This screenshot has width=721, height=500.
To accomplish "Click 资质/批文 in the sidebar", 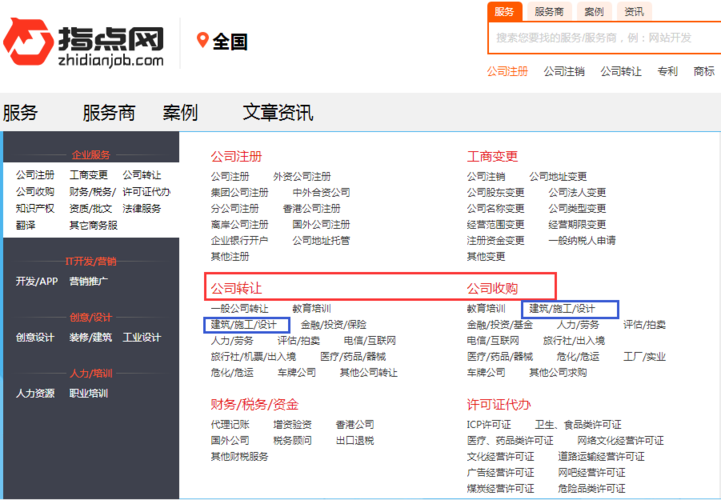I will [x=91, y=208].
